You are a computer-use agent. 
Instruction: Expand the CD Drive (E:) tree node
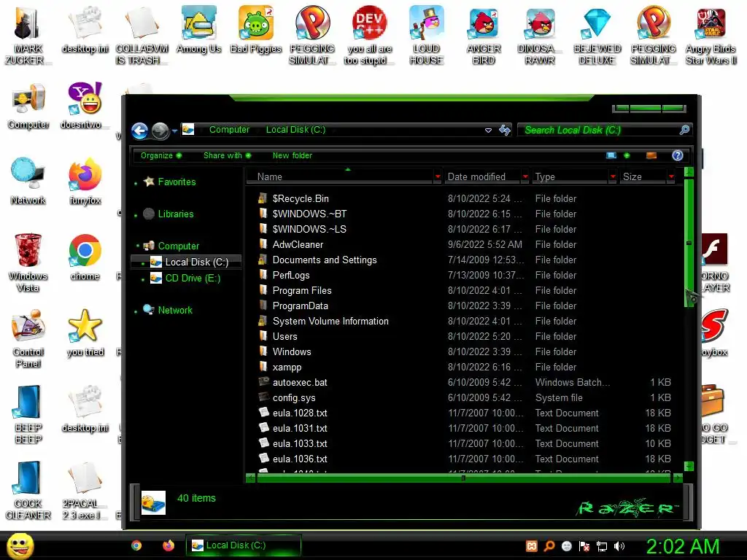(x=143, y=279)
